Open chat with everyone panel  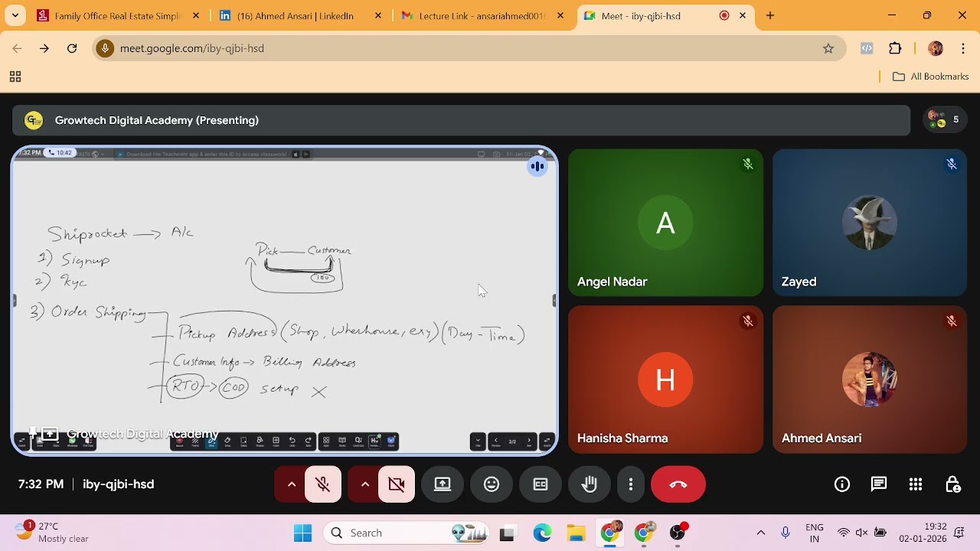coord(879,484)
